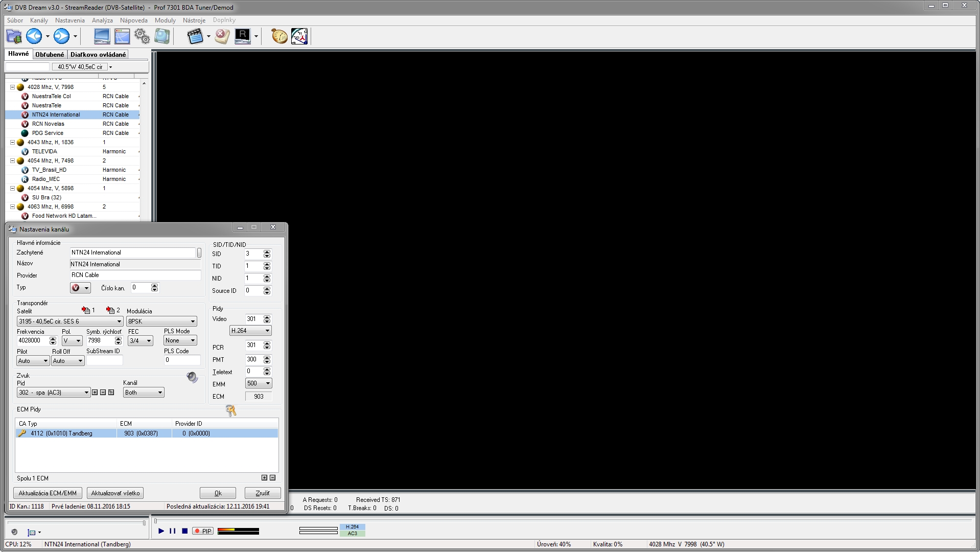Viewport: 980px width, 552px height.
Task: Click the Názov channel name field
Action: coord(135,264)
